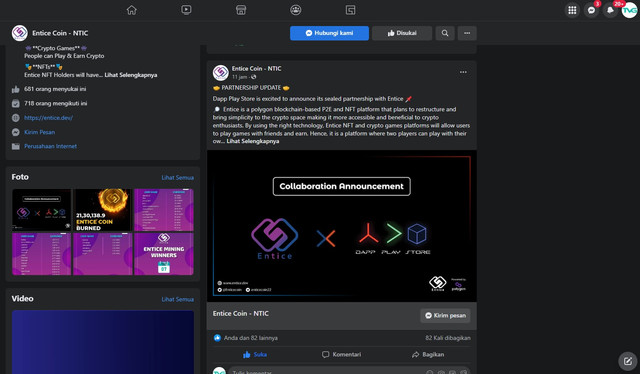Open page header three-dot menu
The height and width of the screenshot is (374, 640).
click(x=467, y=33)
